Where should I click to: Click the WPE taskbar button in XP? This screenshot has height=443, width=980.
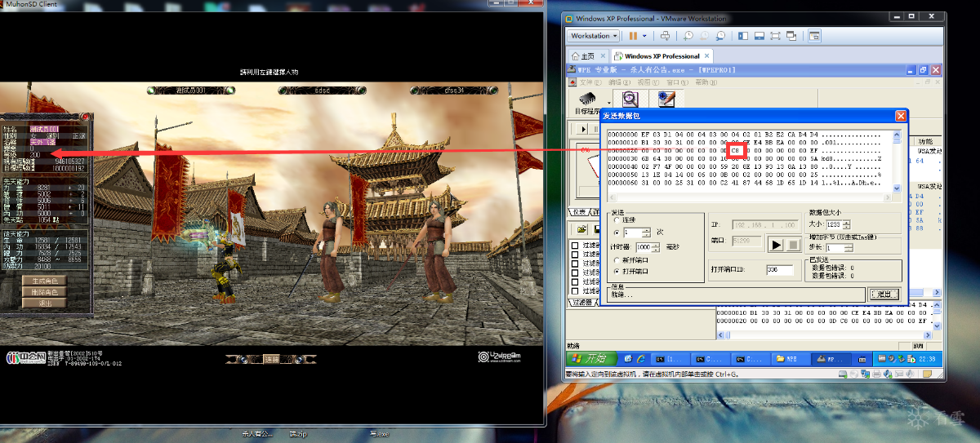coord(833,359)
